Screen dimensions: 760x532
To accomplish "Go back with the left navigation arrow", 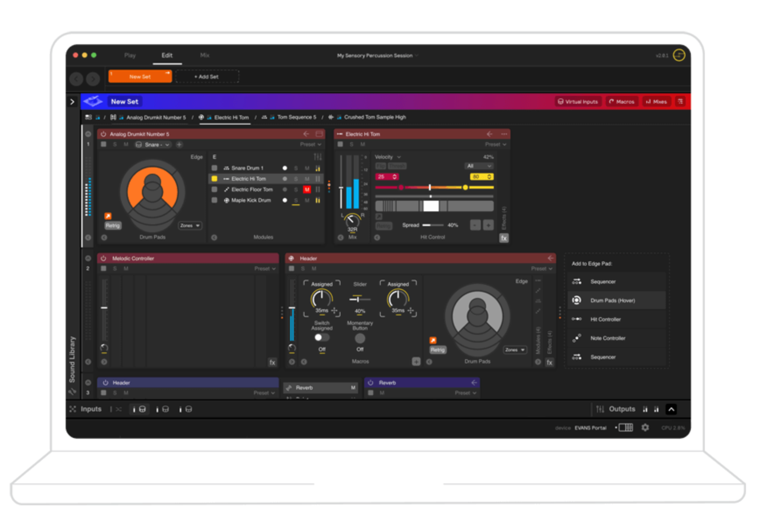I will [77, 79].
